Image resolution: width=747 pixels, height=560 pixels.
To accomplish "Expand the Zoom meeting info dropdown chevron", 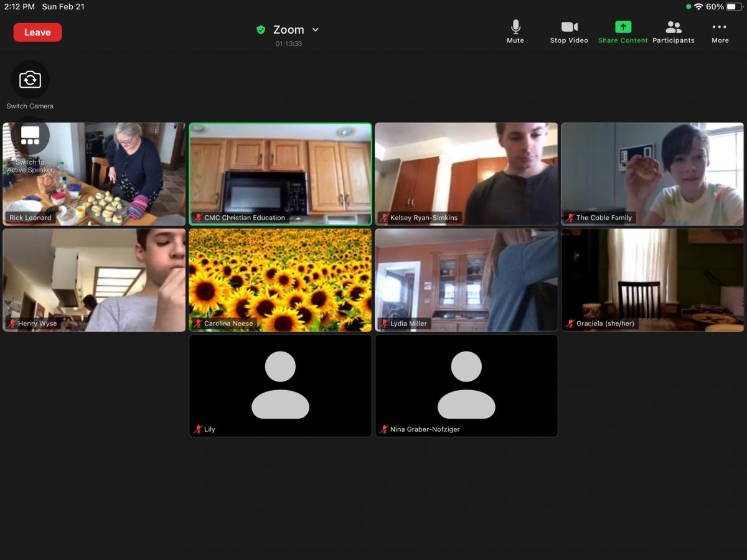I will pyautogui.click(x=315, y=30).
